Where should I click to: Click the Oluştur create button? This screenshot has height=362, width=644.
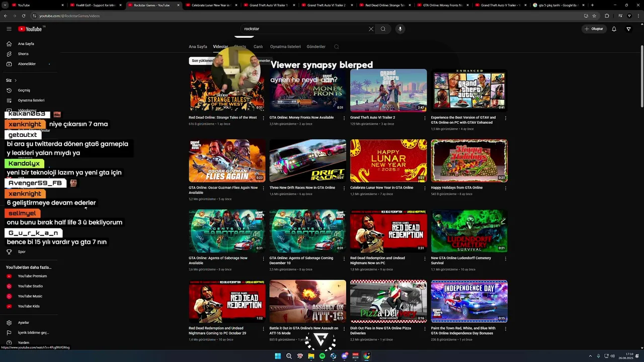click(x=594, y=29)
